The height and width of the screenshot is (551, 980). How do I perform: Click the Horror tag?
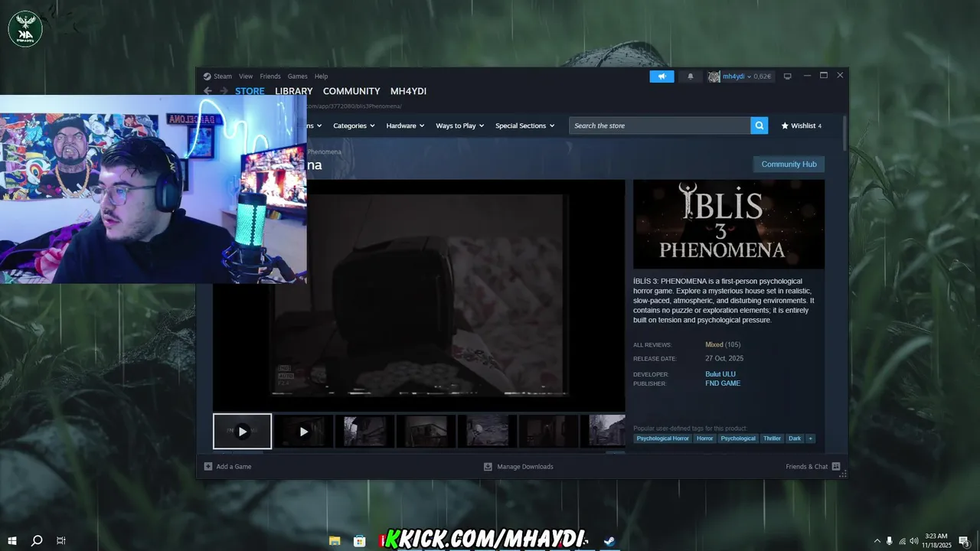705,439
